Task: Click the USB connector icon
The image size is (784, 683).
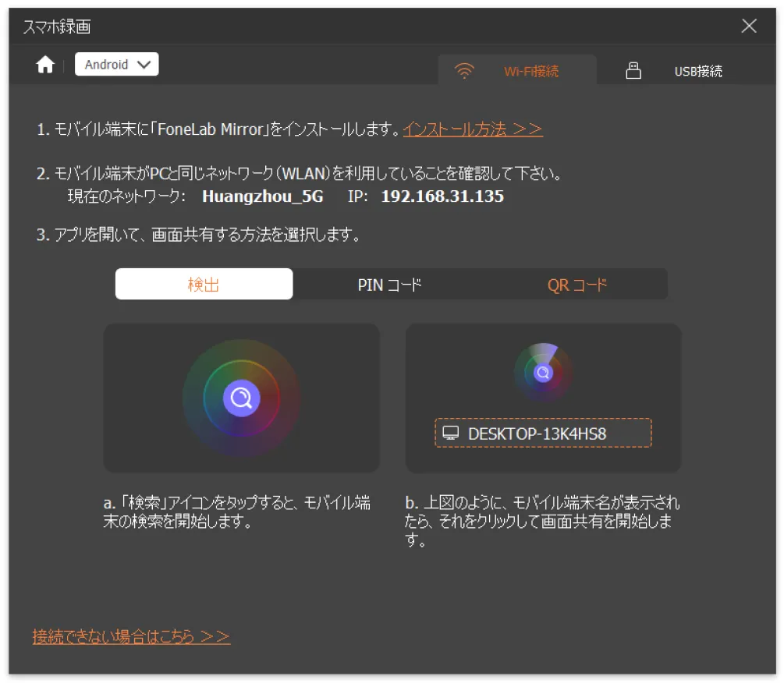Action: tap(633, 72)
